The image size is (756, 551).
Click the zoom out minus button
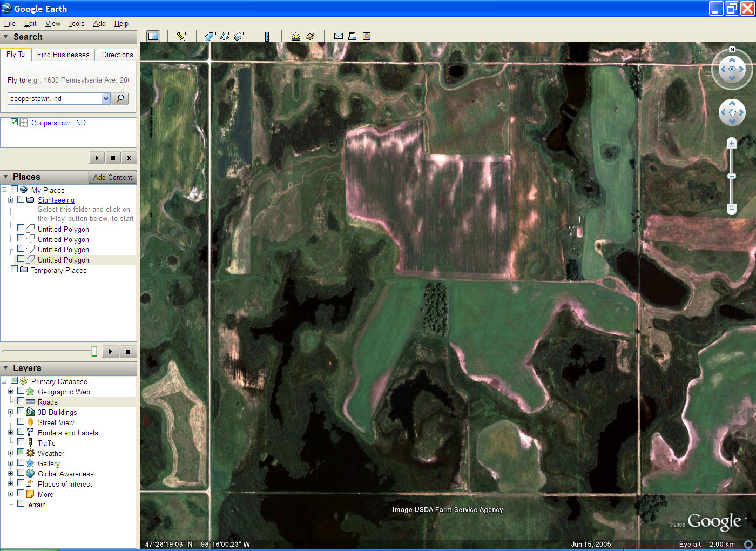(x=732, y=209)
